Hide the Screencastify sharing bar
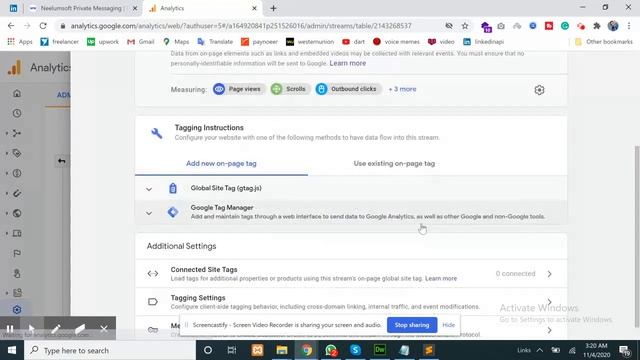 (449, 325)
